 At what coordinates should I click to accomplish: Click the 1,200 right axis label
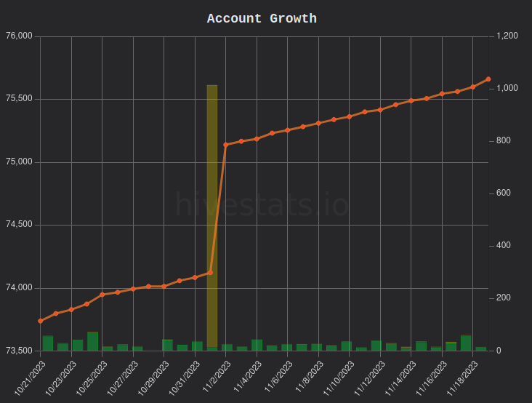pos(507,36)
